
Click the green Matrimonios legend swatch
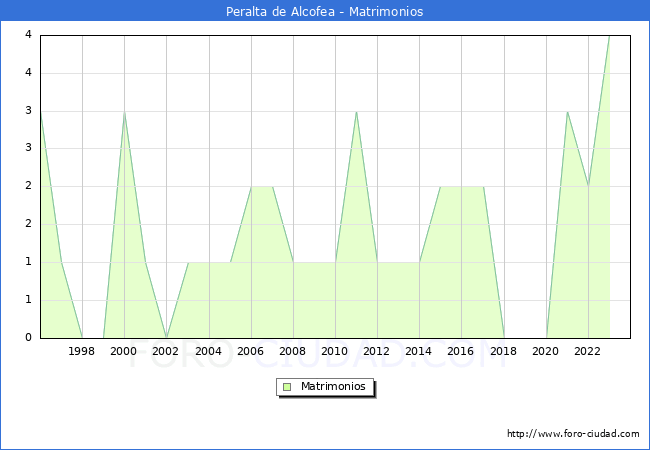tap(287, 387)
